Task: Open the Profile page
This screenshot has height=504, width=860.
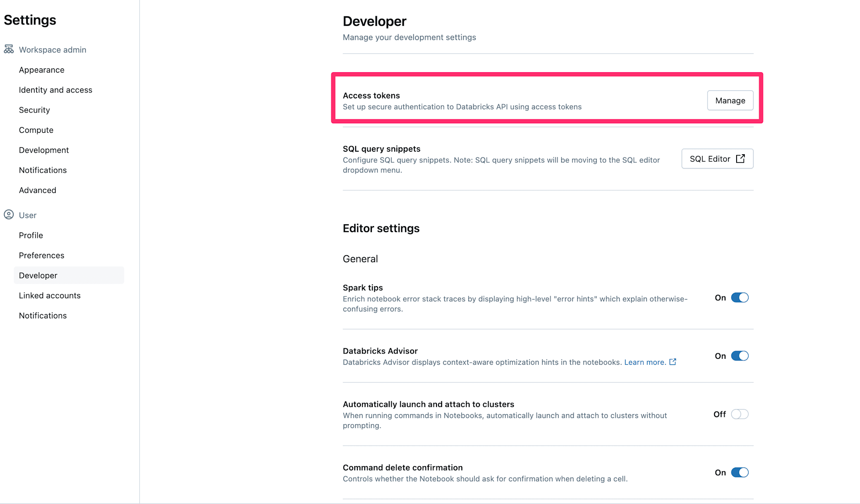Action: pos(31,235)
